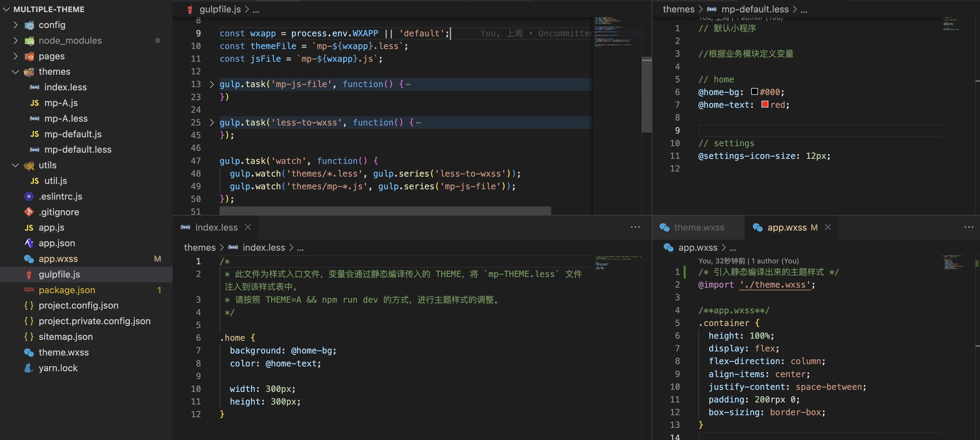This screenshot has width=980, height=440.
Task: Open mp-A.less from the explorer
Action: (x=66, y=118)
